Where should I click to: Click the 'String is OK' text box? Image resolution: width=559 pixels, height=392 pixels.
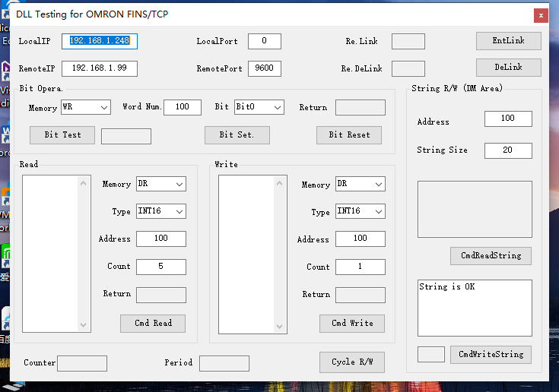click(475, 308)
